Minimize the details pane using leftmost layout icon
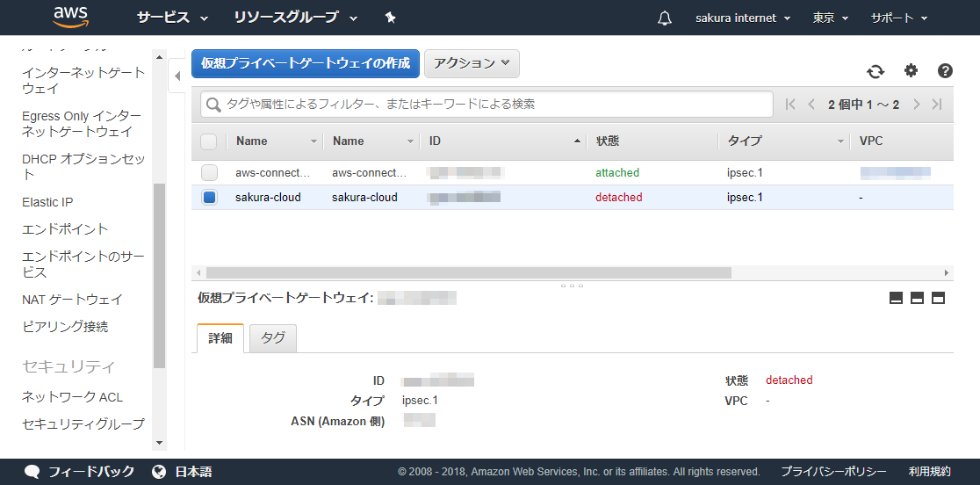 [897, 298]
